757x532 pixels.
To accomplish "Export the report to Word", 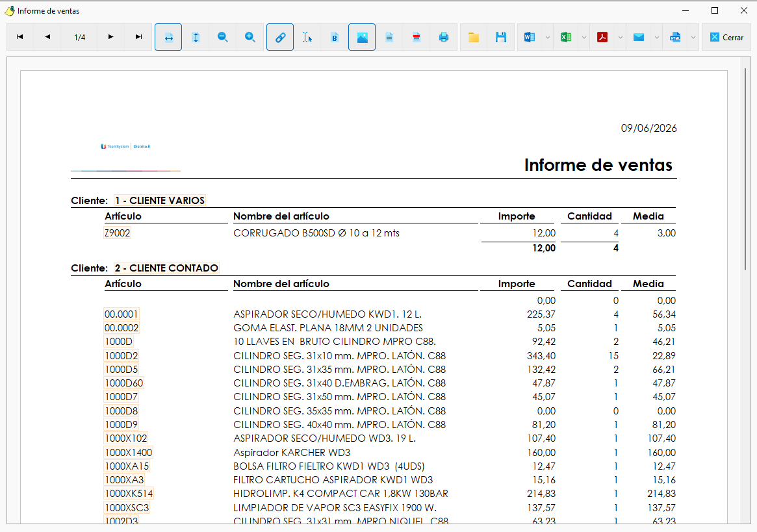I will pos(530,37).
